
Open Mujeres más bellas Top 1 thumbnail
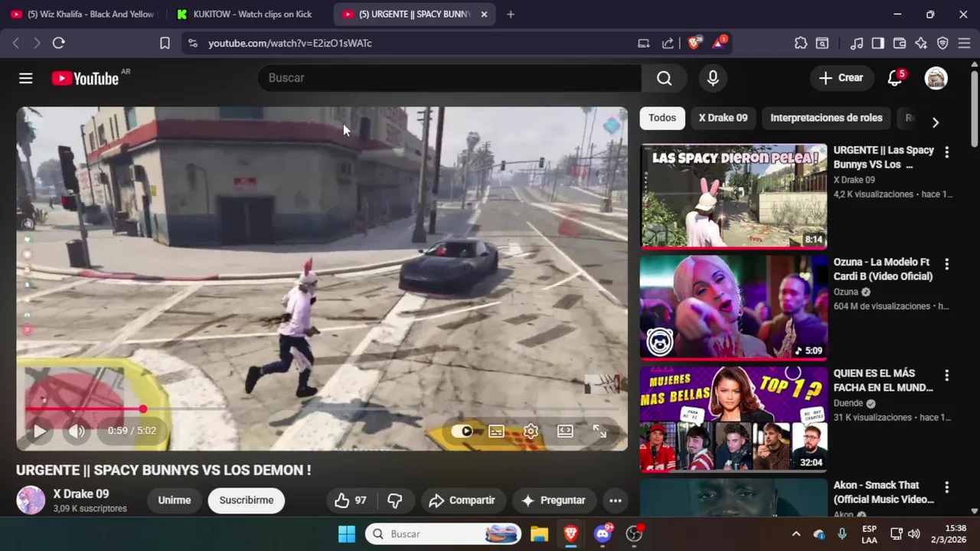click(x=733, y=419)
